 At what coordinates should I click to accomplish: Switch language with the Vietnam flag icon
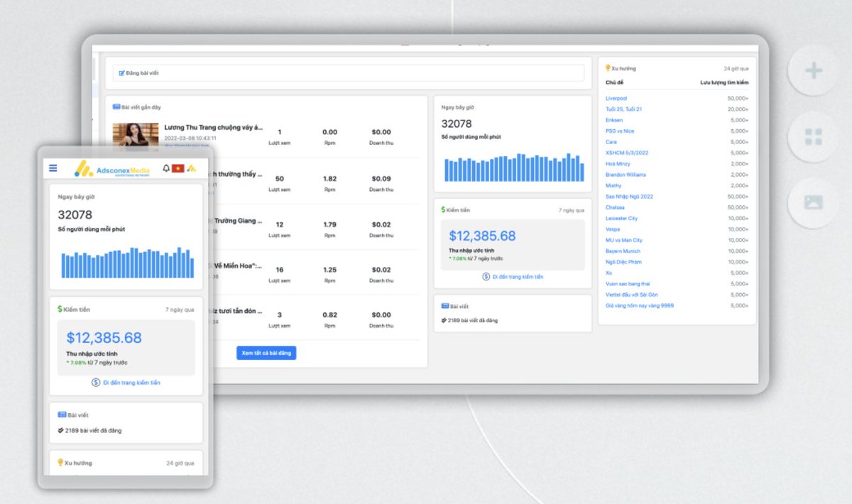[178, 168]
